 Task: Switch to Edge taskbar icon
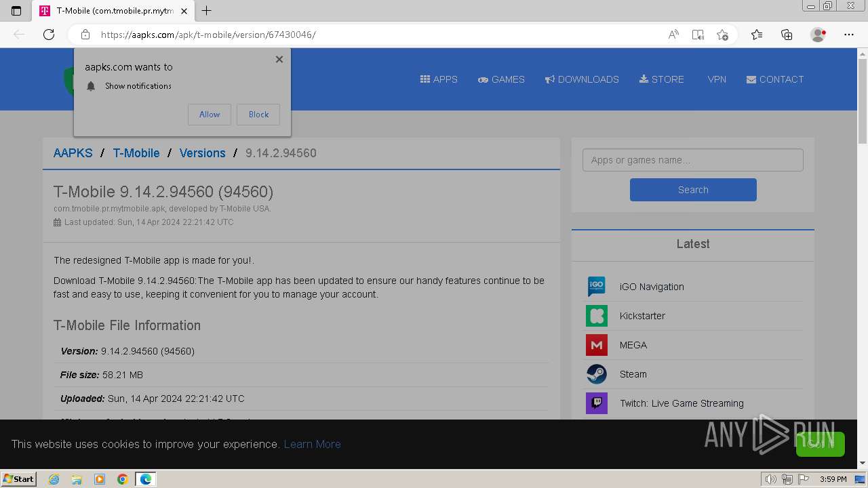(146, 479)
